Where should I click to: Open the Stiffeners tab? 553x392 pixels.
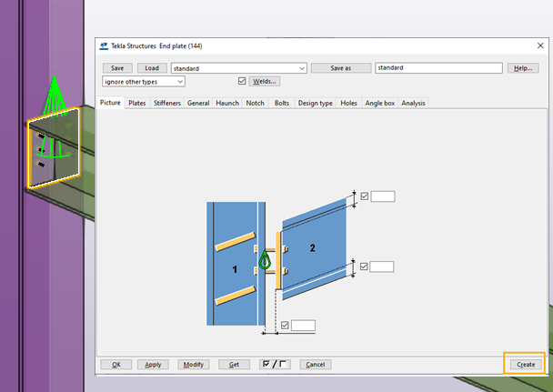pos(167,103)
